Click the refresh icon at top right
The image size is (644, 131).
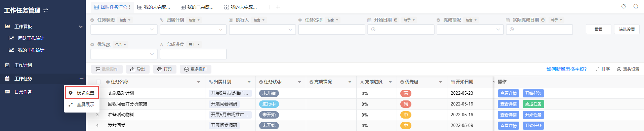(x=623, y=6)
